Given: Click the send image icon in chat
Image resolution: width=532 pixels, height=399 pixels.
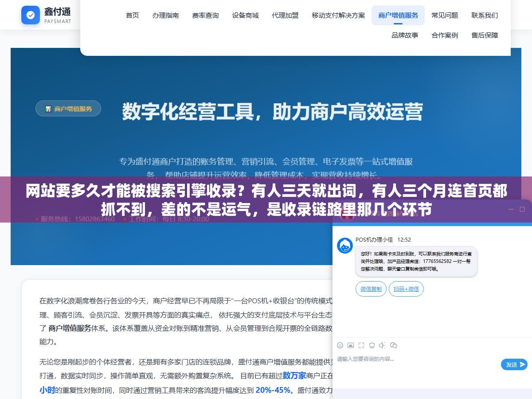Looking at the screenshot, I should point(351,345).
